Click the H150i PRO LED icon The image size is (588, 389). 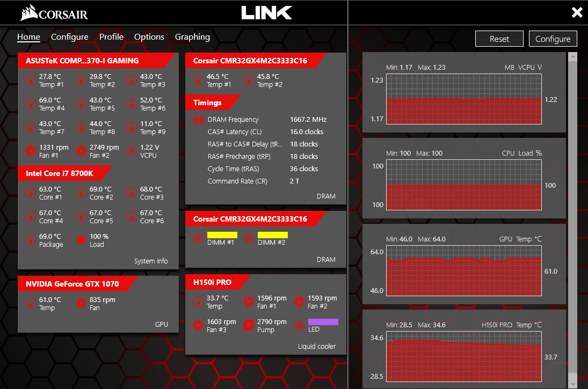299,326
